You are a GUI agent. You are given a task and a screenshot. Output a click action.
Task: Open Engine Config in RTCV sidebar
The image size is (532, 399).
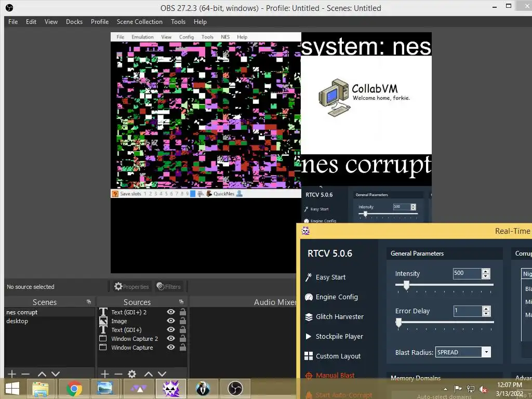(331, 297)
